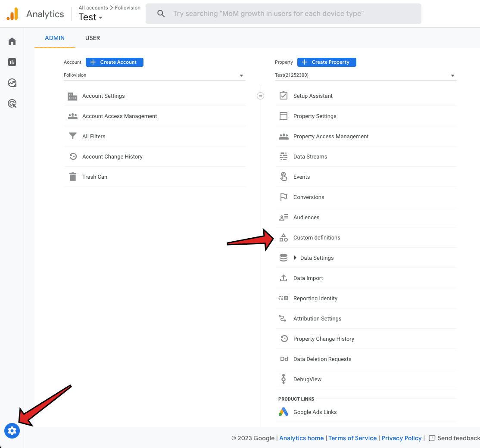Switch to the USER tab
Viewport: 480px width, 448px height.
click(93, 38)
